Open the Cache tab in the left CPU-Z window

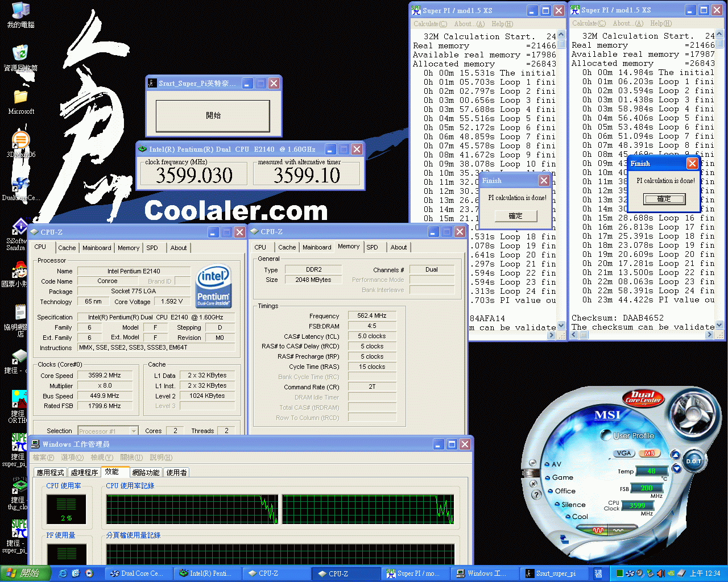[67, 248]
